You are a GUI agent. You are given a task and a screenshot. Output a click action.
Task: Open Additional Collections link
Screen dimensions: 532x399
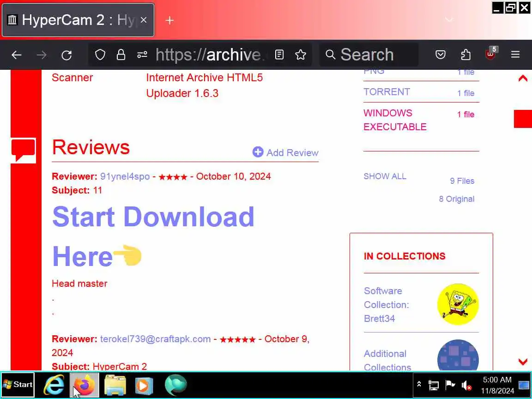coord(387,360)
